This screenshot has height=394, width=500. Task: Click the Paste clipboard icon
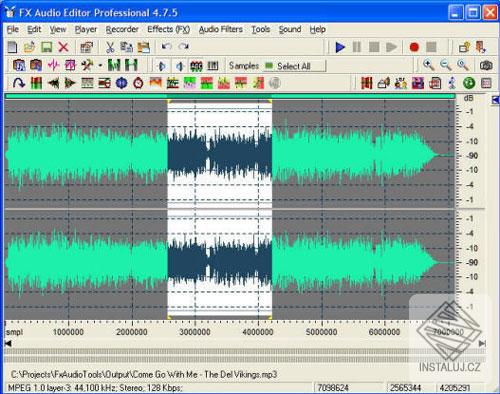click(x=143, y=47)
